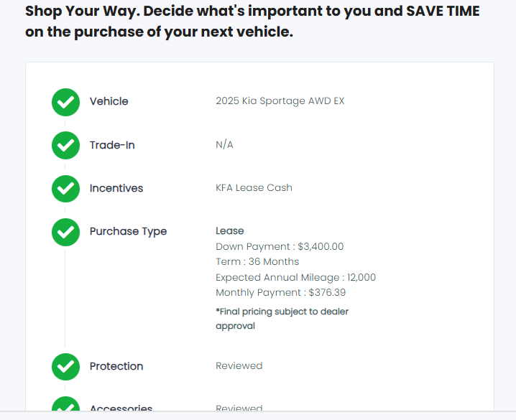516x420 pixels.
Task: Click the Reviewed status next to Protection
Action: pyautogui.click(x=239, y=366)
